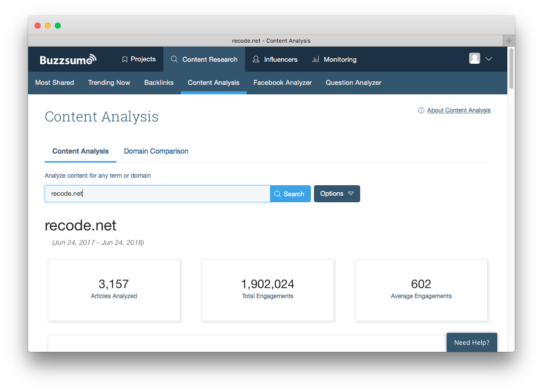Click the yellow minimize window button
Image resolution: width=543 pixels, height=392 pixels.
(x=48, y=26)
